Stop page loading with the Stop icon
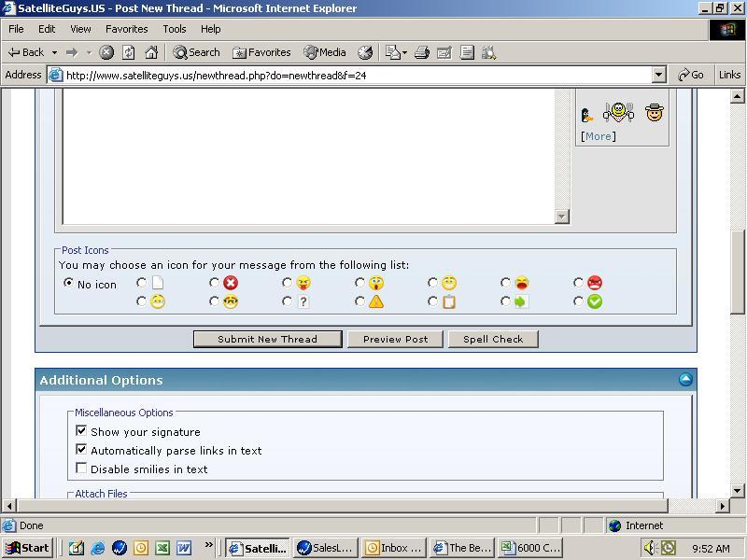This screenshot has height=560, width=747. 106,52
